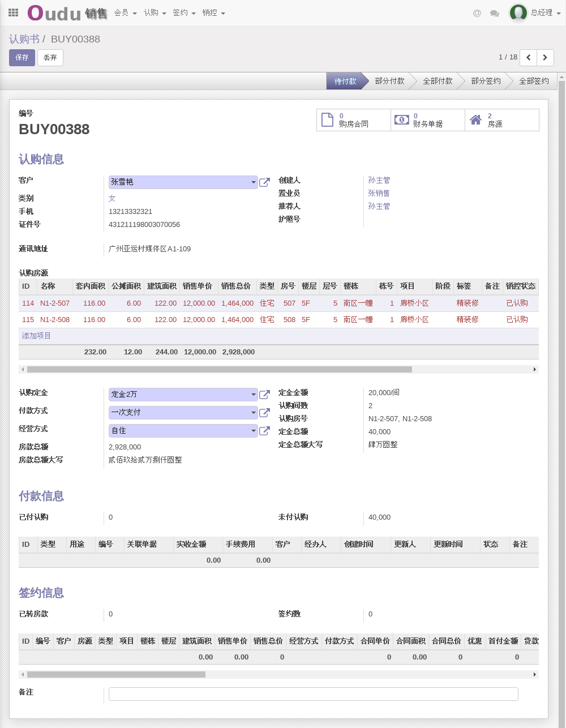This screenshot has width=566, height=728.
Task: Select the 部分付款 status stage
Action: click(x=389, y=81)
